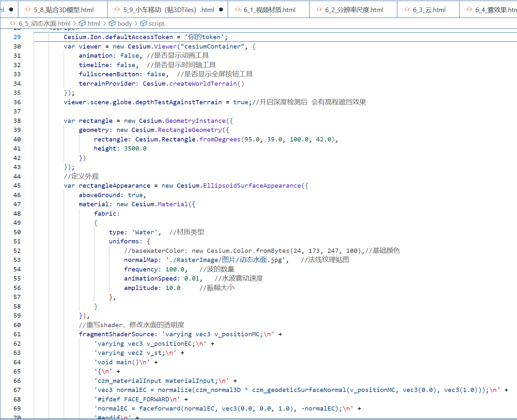Click the breadcrumb file icon before 6_5_动态水面.html

[x=13, y=23]
